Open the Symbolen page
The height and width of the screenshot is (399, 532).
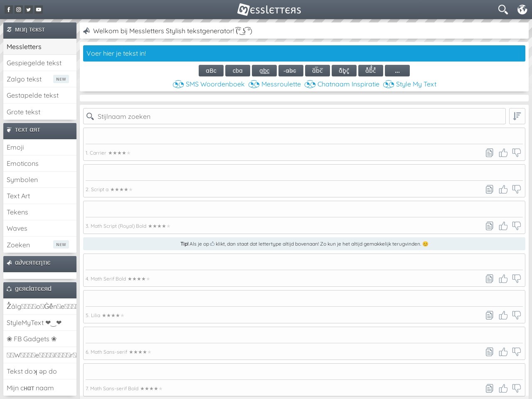click(40, 180)
